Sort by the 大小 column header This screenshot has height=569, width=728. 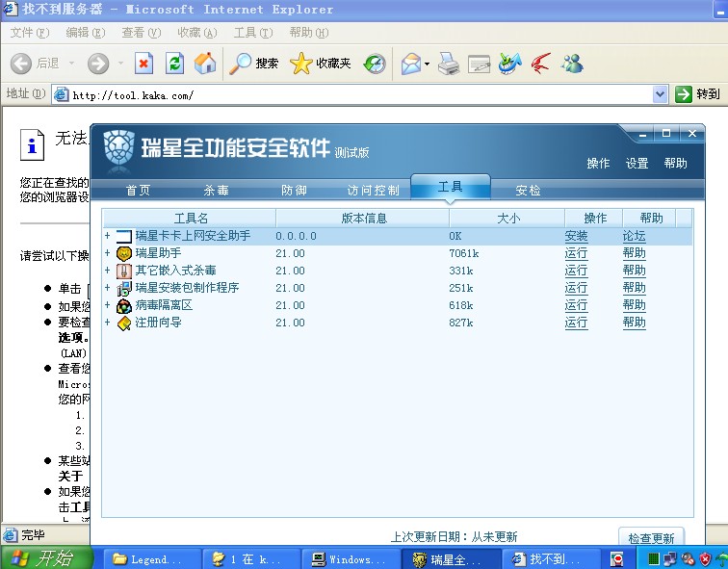point(507,219)
